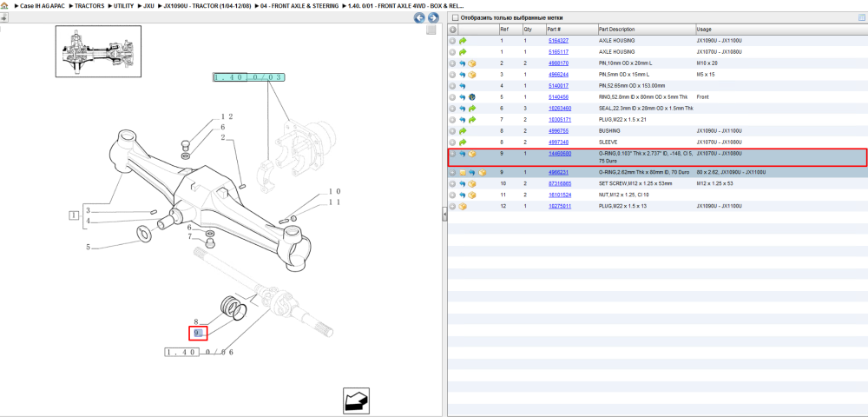Click add-all icon in table header
Viewport: 868px width, 417px height.
pyautogui.click(x=452, y=30)
